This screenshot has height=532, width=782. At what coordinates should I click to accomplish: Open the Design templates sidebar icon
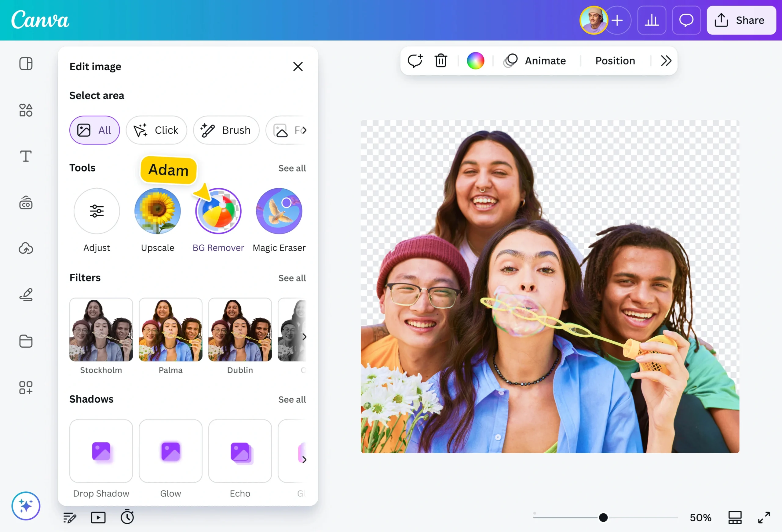tap(26, 63)
